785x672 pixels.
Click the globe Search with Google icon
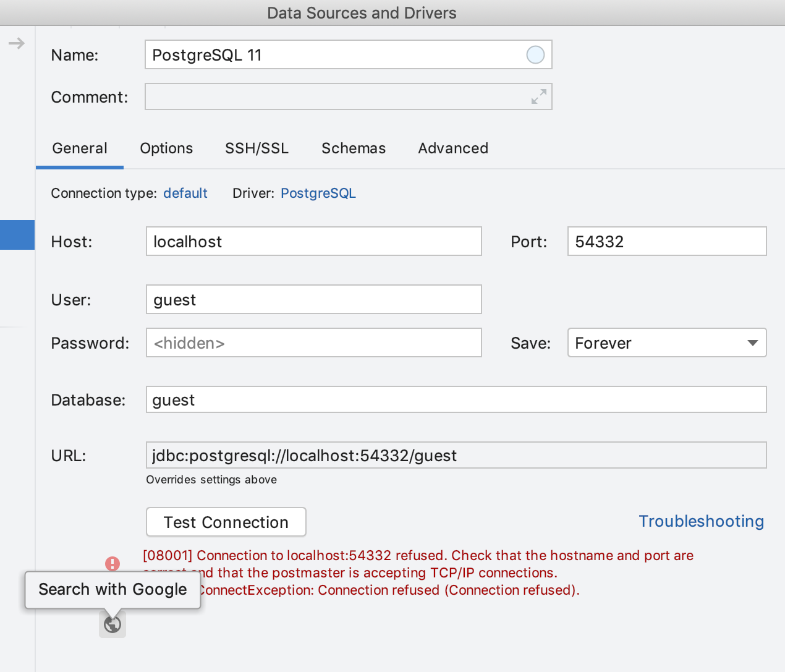click(112, 624)
